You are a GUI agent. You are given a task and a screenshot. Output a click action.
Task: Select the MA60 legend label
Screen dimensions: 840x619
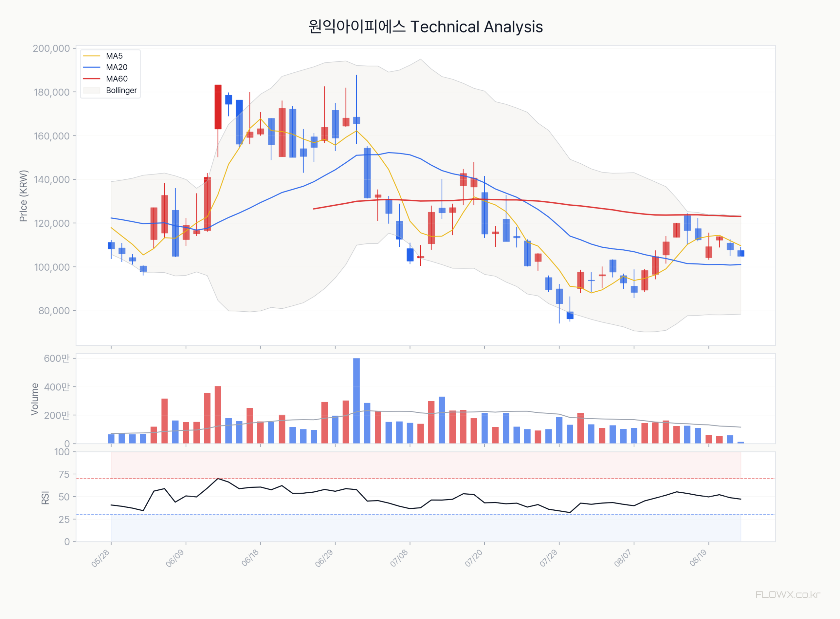[x=116, y=79]
